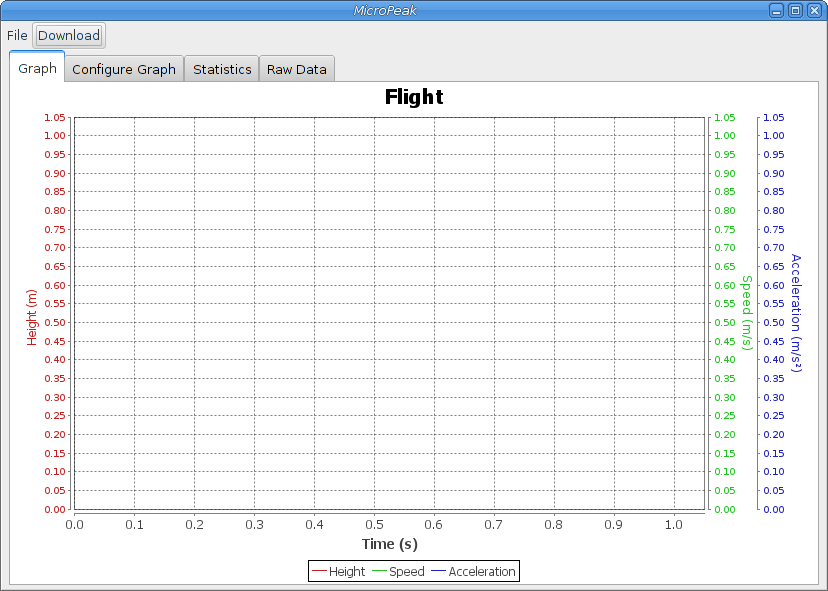Select the Acceleration legend label
Screen dimensions: 828x591
(482, 572)
